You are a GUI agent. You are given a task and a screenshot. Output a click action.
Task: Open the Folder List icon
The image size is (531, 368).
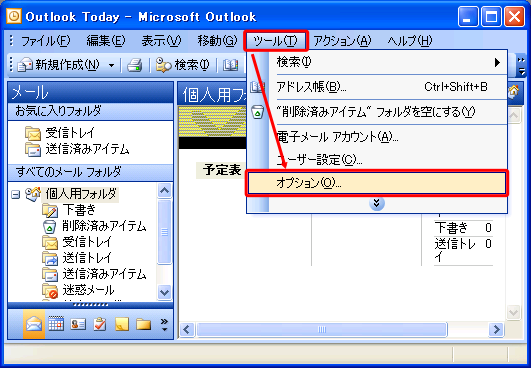click(x=144, y=324)
